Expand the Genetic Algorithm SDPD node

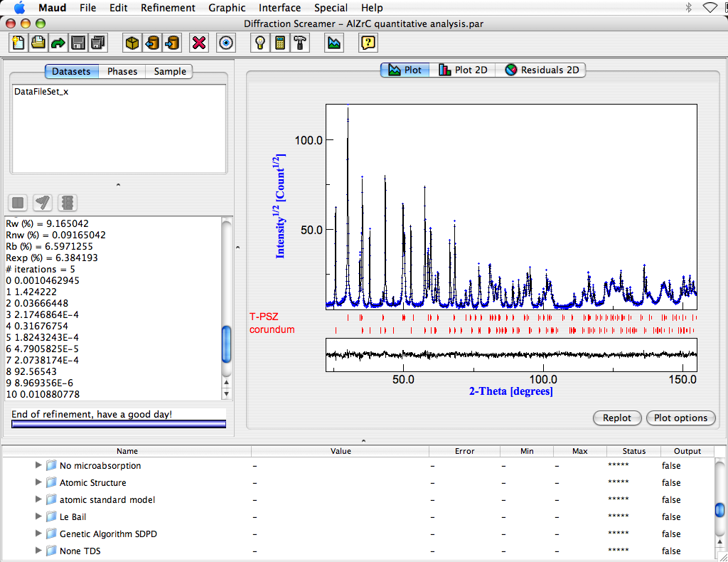coord(39,534)
